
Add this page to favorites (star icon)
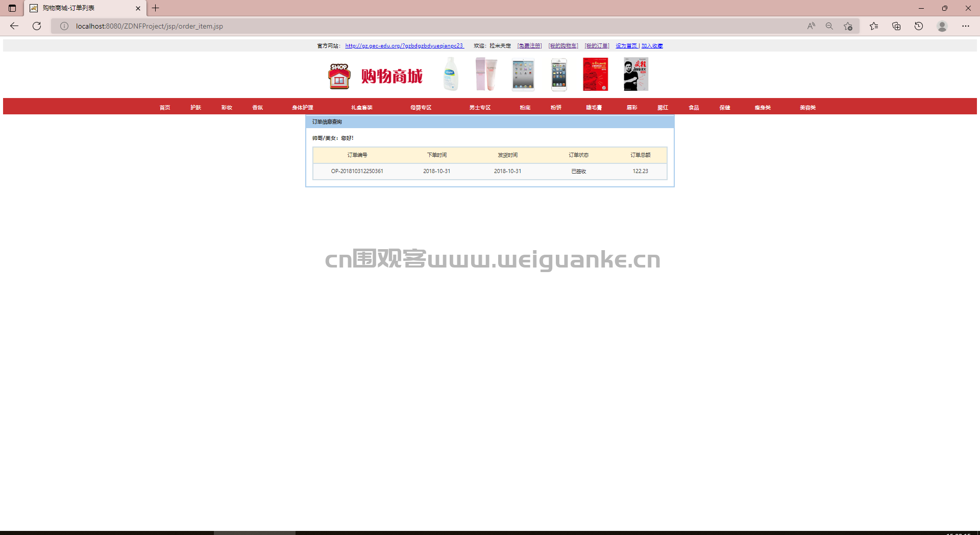848,26
